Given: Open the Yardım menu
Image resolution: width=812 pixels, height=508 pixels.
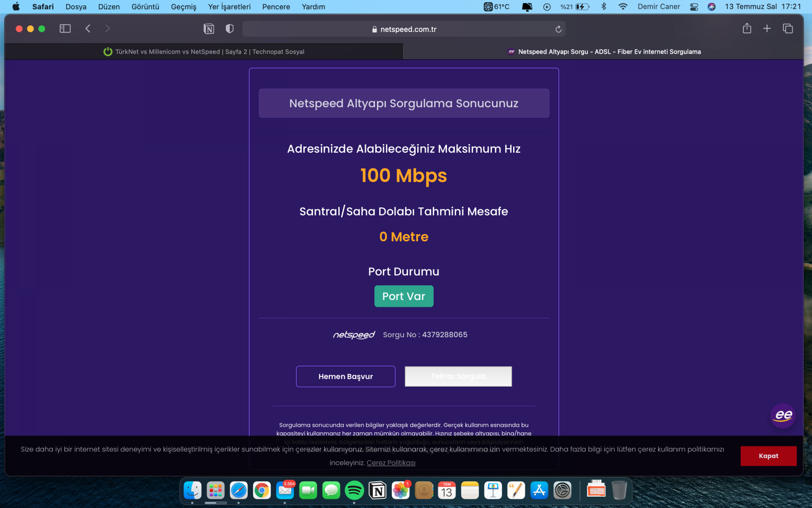Looking at the screenshot, I should point(313,7).
